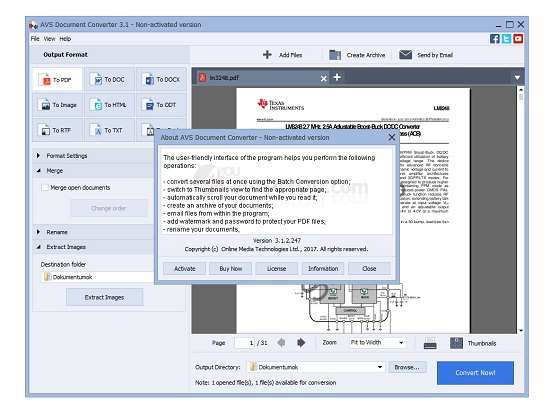550x417 pixels.
Task: Open the View menu
Action: 49,39
